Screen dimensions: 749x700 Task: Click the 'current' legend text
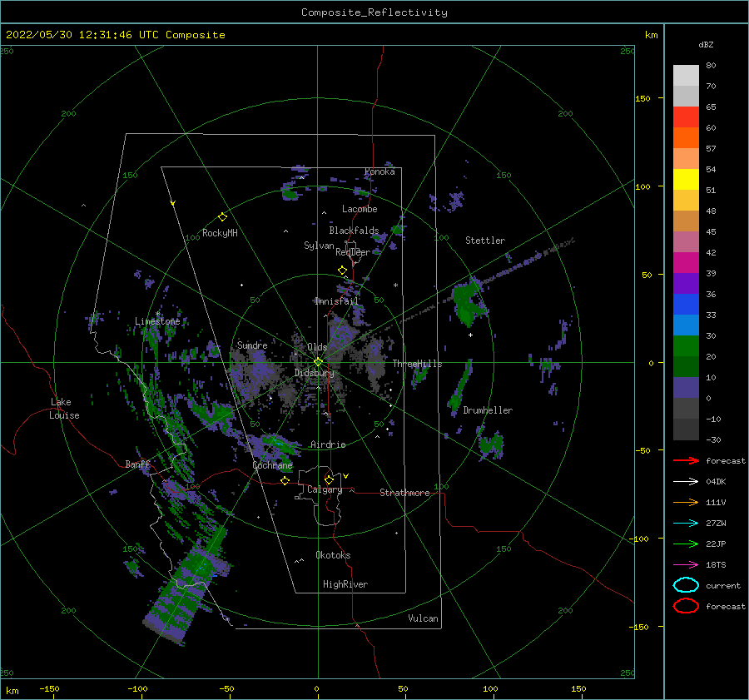[723, 586]
